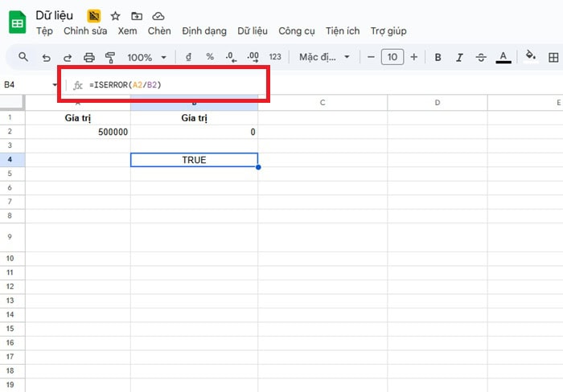This screenshot has width=563, height=392.
Task: Open the 100% zoom dropdown
Action: 147,57
